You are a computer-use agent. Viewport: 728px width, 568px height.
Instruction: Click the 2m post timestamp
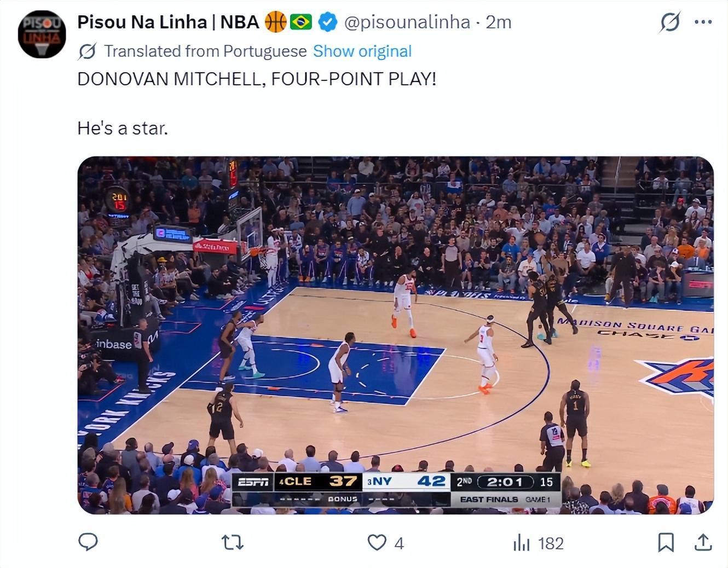[499, 22]
